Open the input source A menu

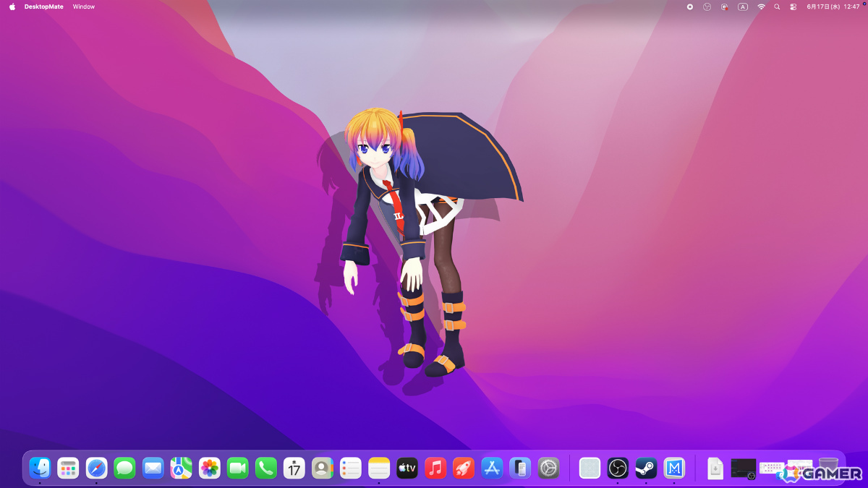point(743,7)
